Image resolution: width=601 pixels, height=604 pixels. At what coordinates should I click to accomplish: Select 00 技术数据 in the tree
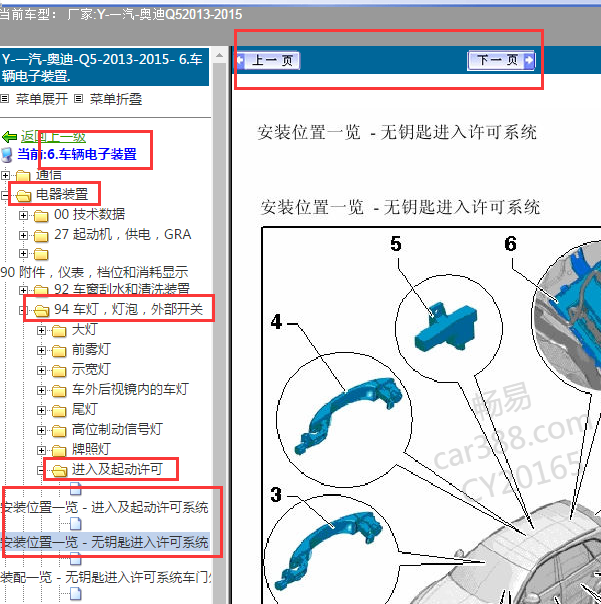[89, 214]
